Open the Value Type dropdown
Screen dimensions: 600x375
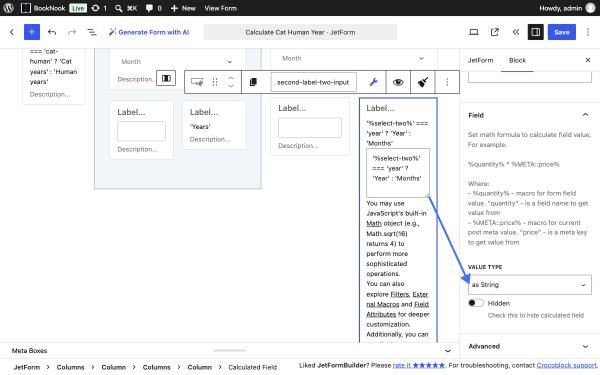pyautogui.click(x=530, y=285)
